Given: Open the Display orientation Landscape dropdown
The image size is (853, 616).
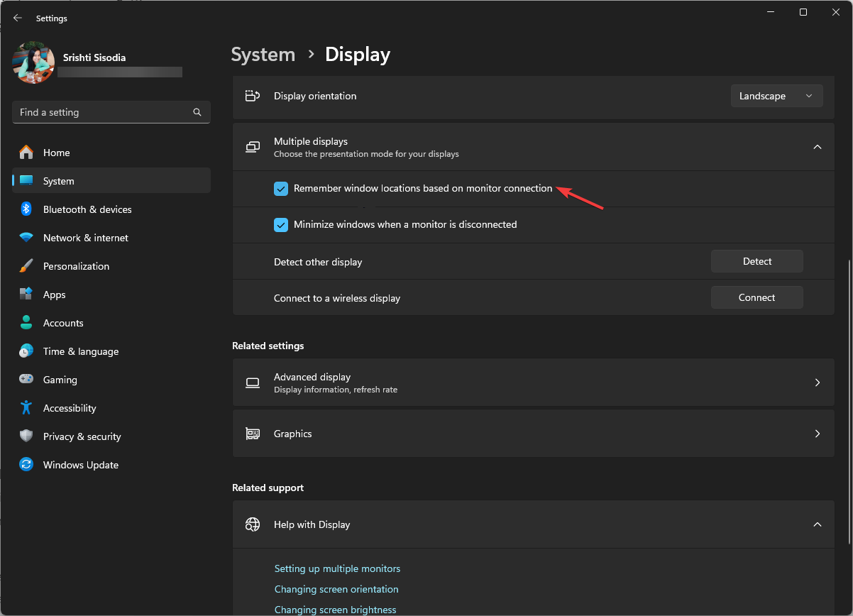Looking at the screenshot, I should pyautogui.click(x=776, y=96).
